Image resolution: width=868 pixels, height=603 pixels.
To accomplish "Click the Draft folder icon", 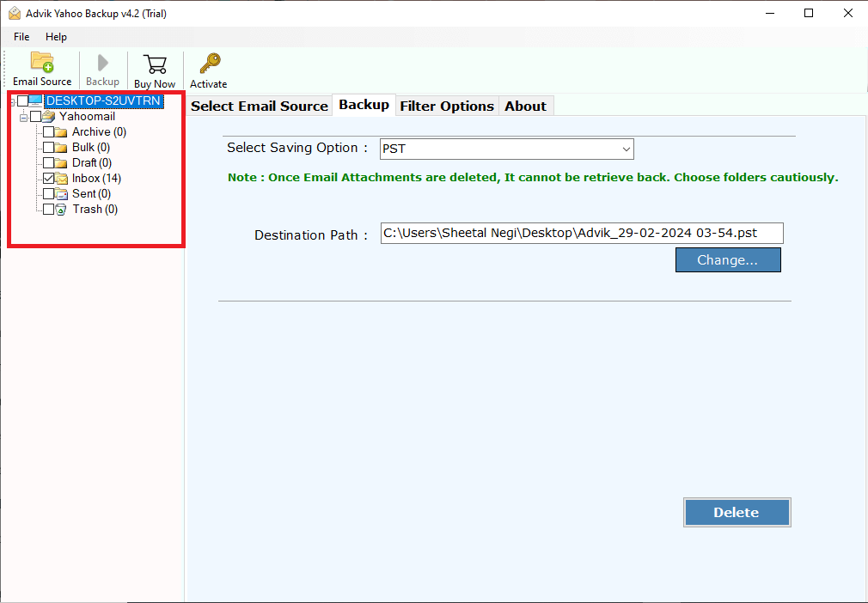I will [x=61, y=163].
